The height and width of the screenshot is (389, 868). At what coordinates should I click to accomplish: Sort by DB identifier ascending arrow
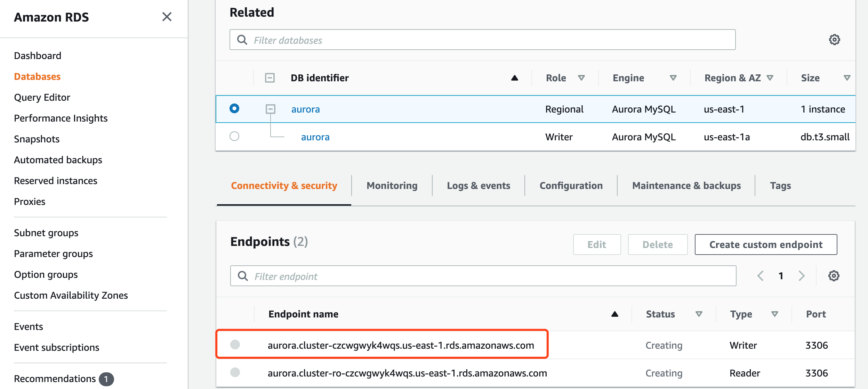515,78
